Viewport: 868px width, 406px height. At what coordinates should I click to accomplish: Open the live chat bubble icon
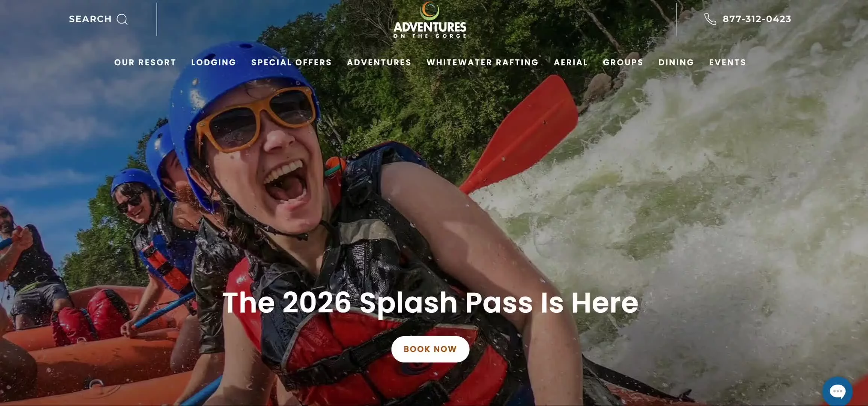click(838, 391)
